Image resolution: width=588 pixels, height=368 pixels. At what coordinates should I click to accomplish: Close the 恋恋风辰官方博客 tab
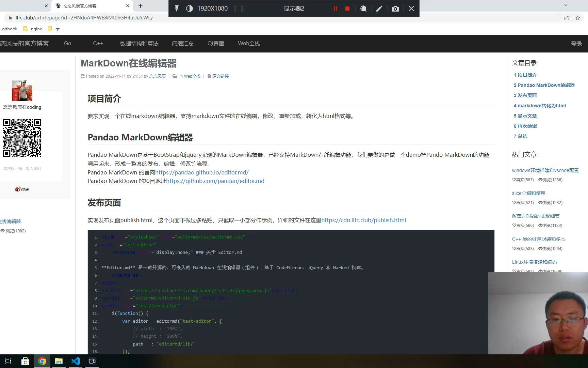[128, 6]
